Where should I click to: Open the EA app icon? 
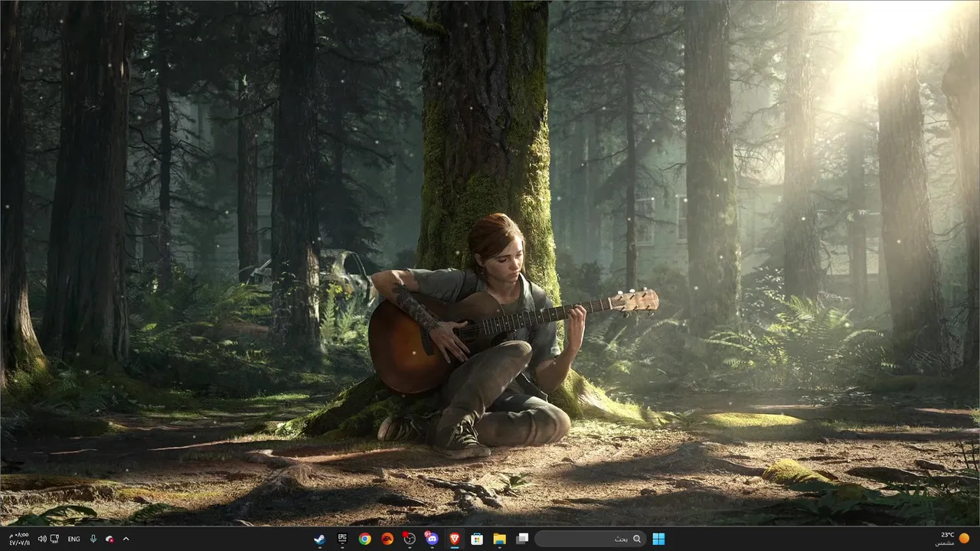[x=387, y=539]
